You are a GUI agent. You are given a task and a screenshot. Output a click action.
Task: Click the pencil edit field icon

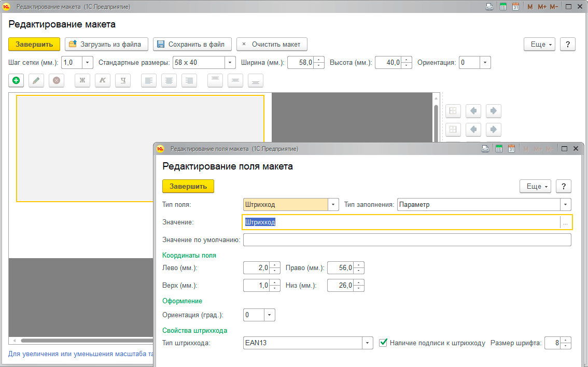[36, 80]
